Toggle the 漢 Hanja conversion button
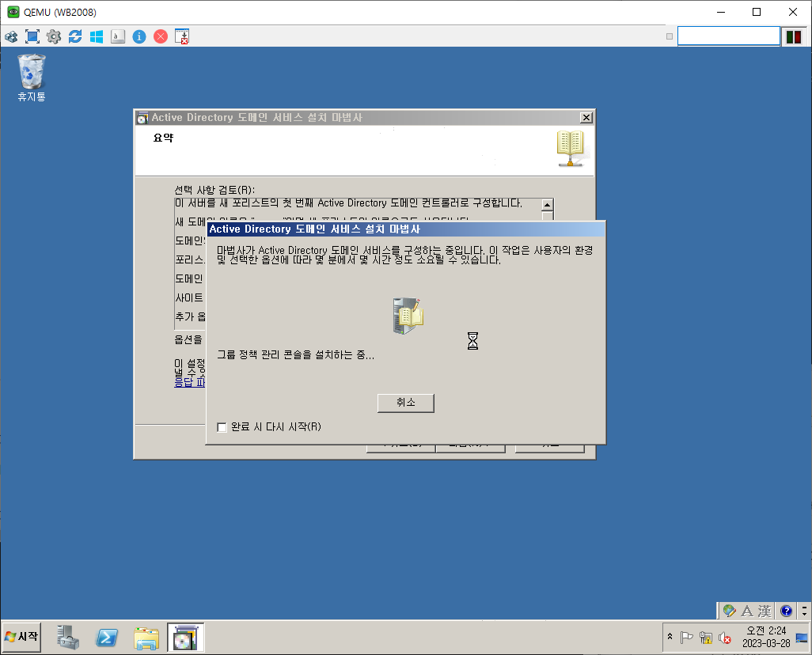Screen dimensions: 812x655 765,611
